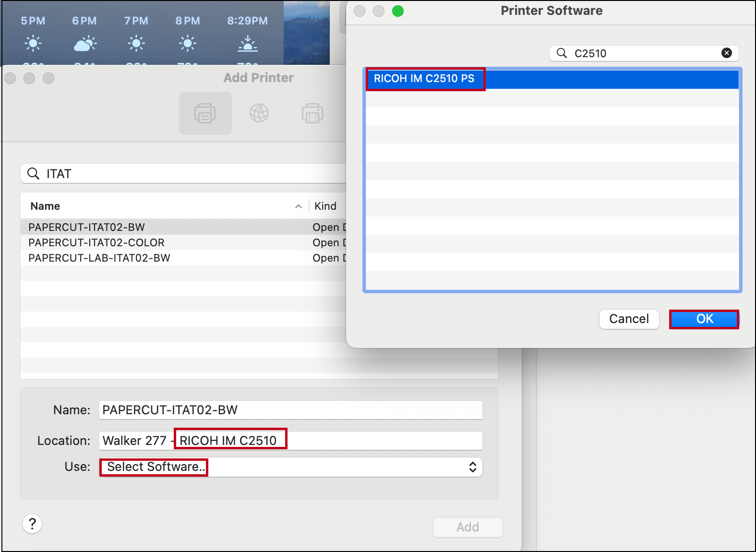Image resolution: width=756 pixels, height=552 pixels.
Task: Clear the C2510 search text
Action: [x=727, y=53]
